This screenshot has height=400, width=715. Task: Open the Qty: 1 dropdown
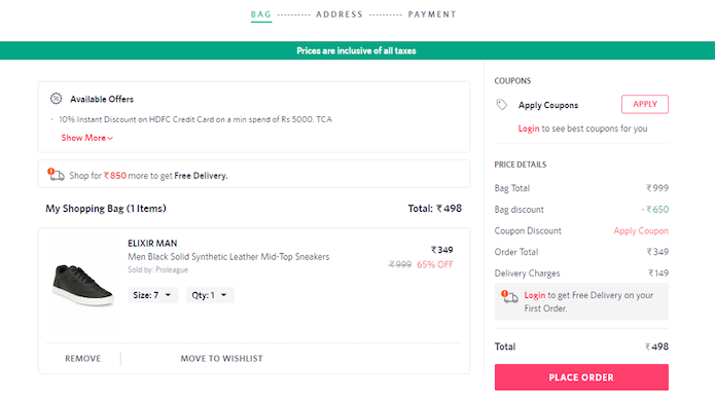(x=210, y=295)
